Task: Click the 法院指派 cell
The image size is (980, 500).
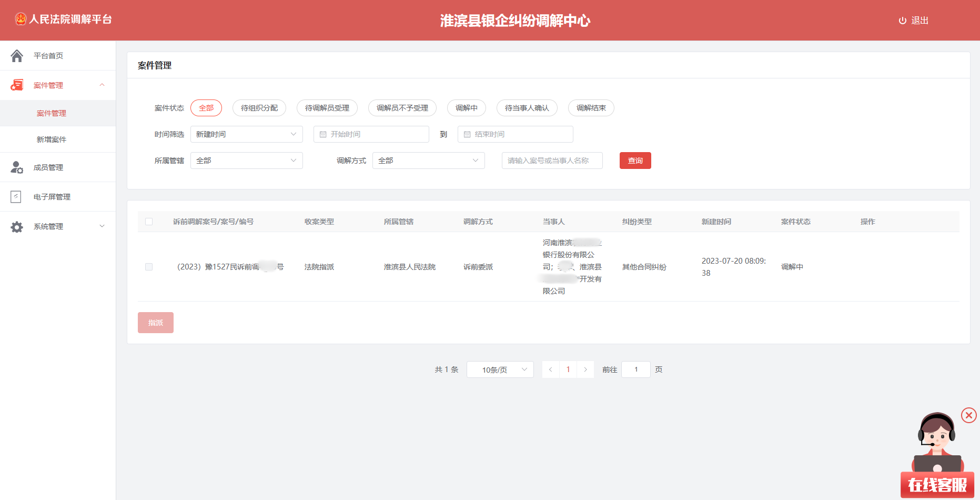Action: coord(319,267)
